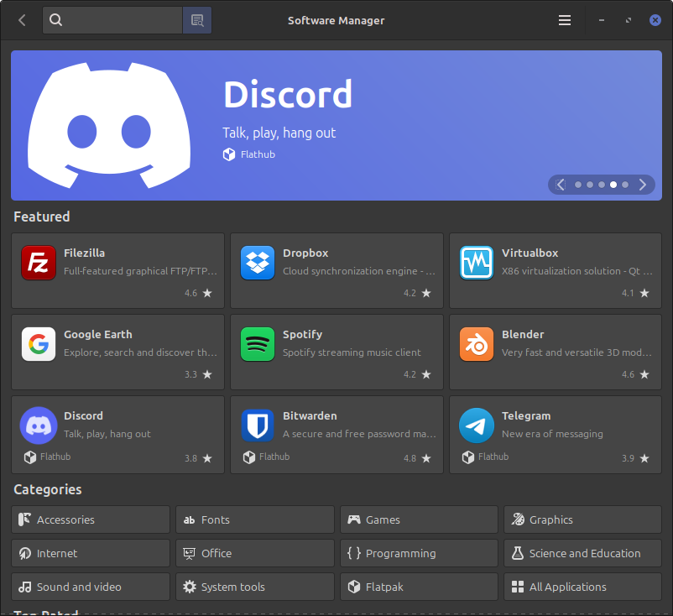The width and height of the screenshot is (673, 616).
Task: Open the System tools category
Action: pos(255,587)
